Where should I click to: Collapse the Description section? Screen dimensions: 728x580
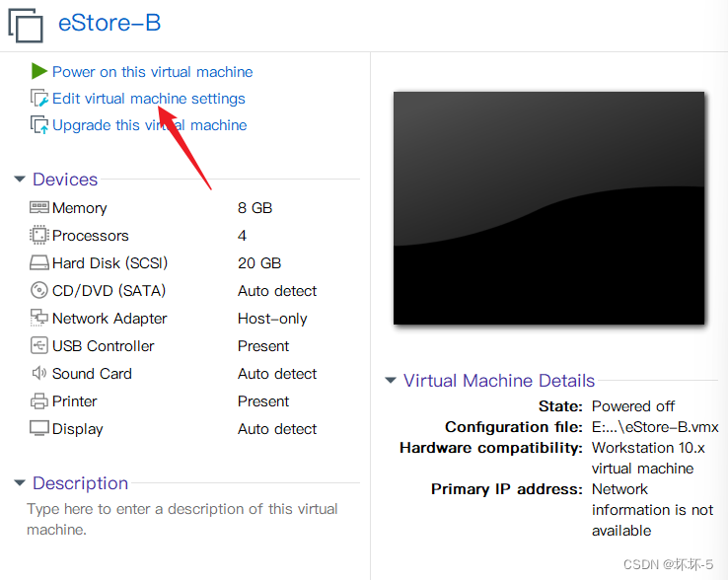20,483
